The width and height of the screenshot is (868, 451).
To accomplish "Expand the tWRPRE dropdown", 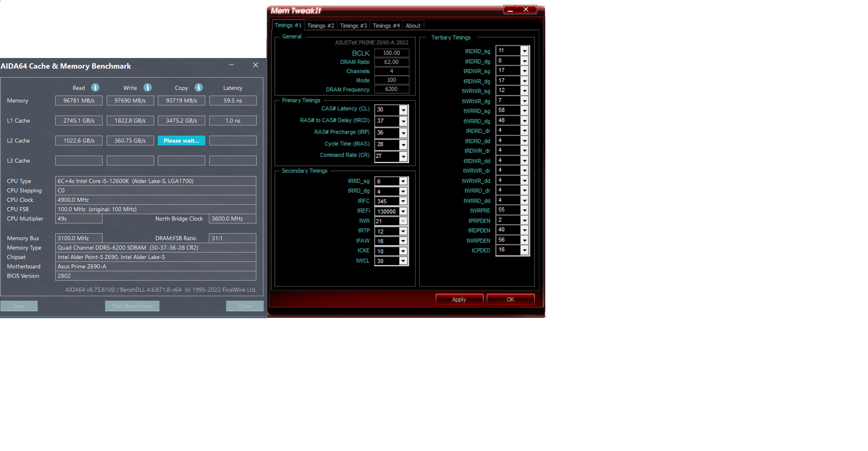I will coord(525,210).
